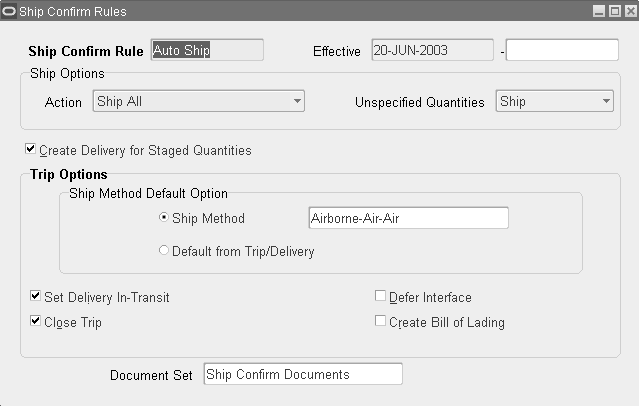Click the Unspecified Quantities label
Image resolution: width=639 pixels, height=406 pixels.
420,102
